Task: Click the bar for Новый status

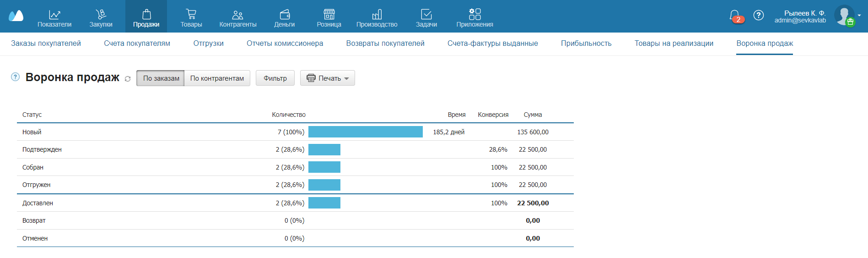Action: tap(366, 132)
